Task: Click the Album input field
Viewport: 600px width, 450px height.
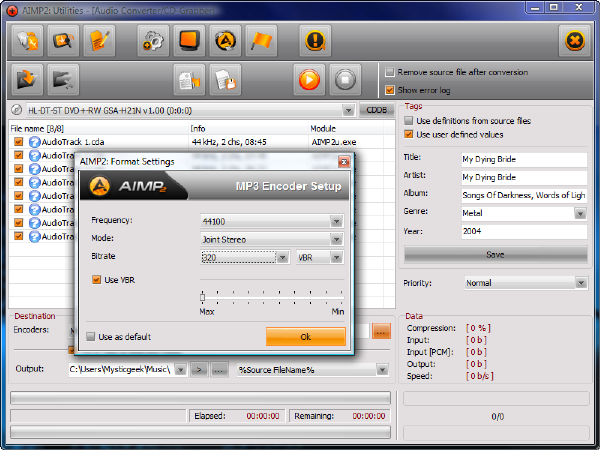Action: pyautogui.click(x=524, y=196)
